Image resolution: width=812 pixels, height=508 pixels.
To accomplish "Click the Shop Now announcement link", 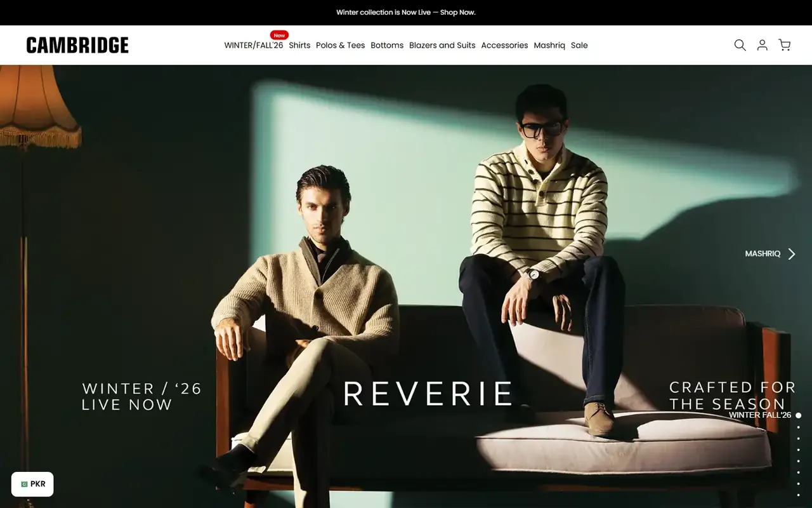I will [x=457, y=12].
